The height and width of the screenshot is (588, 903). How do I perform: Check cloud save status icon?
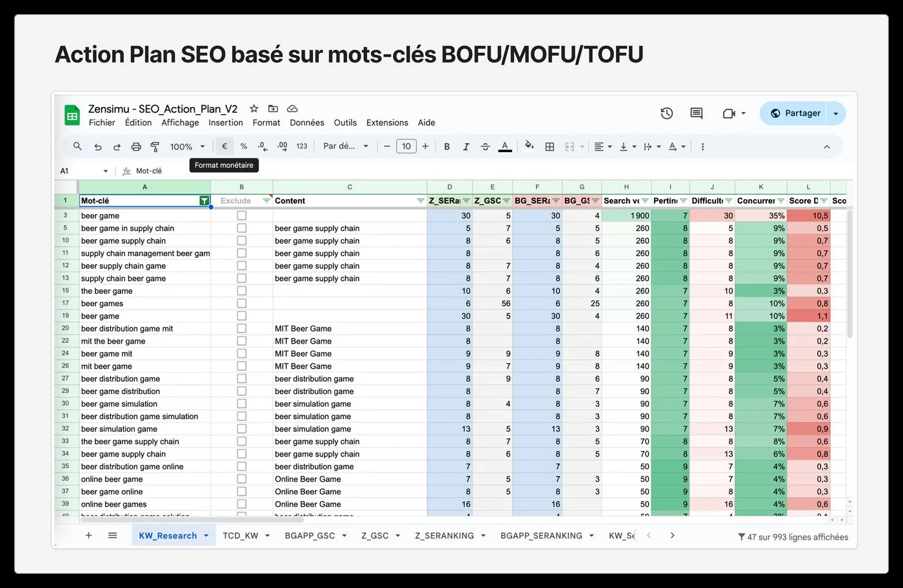coord(292,108)
